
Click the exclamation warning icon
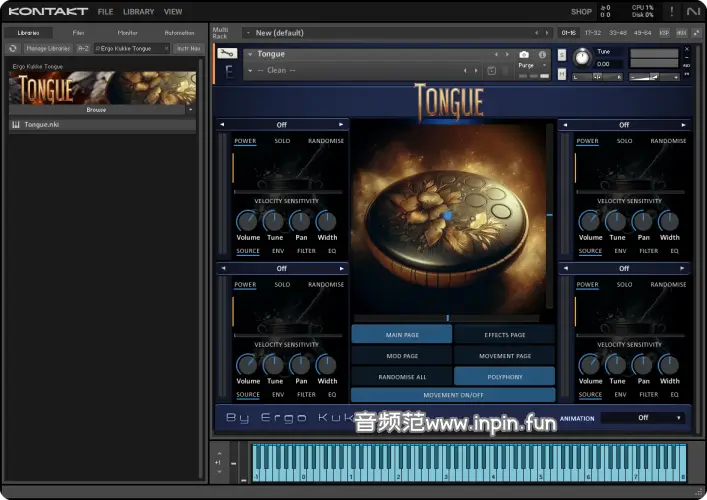(672, 11)
